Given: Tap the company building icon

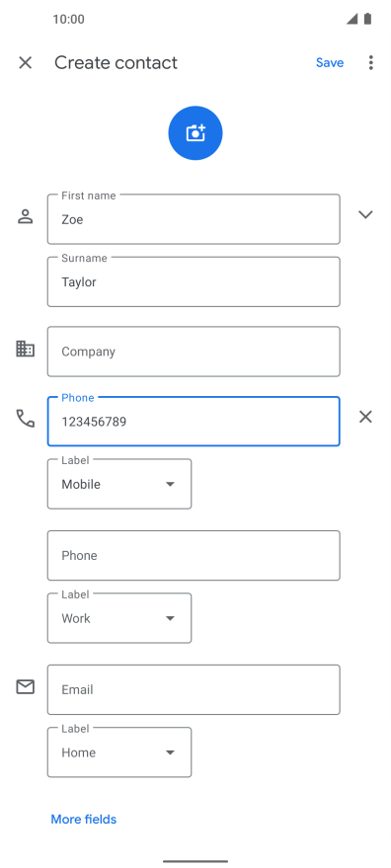Looking at the screenshot, I should [x=25, y=349].
